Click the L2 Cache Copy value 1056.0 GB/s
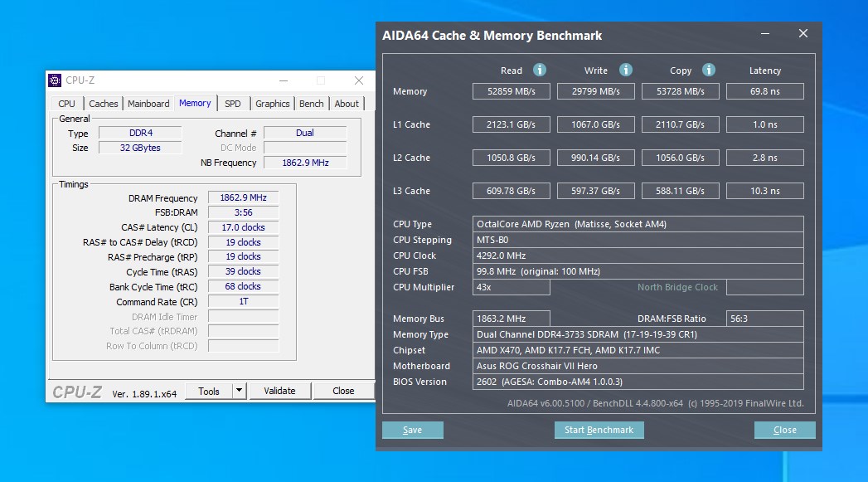Screen dimensions: 868x482 tap(681, 158)
